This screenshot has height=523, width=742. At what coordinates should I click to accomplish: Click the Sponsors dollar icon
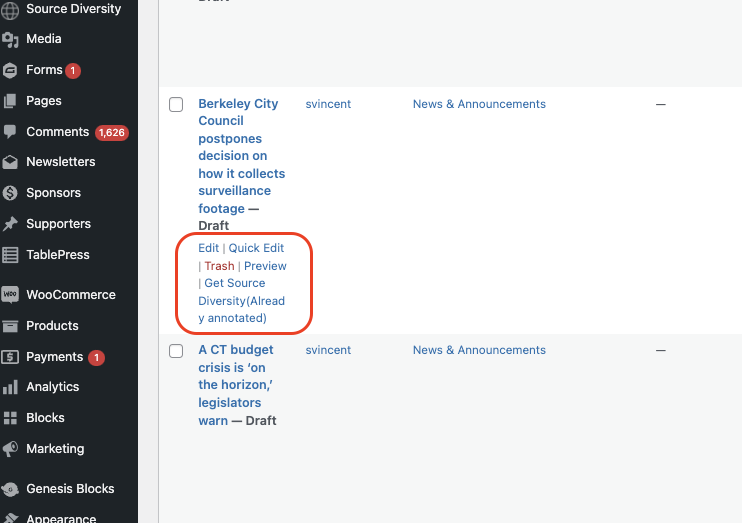11,193
